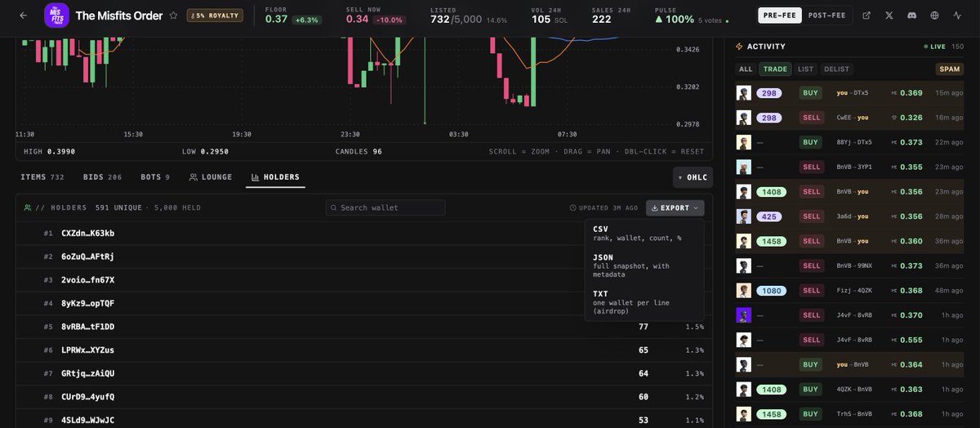Focus the Search wallet input field
Viewport: 980px width, 428px height.
coord(385,207)
